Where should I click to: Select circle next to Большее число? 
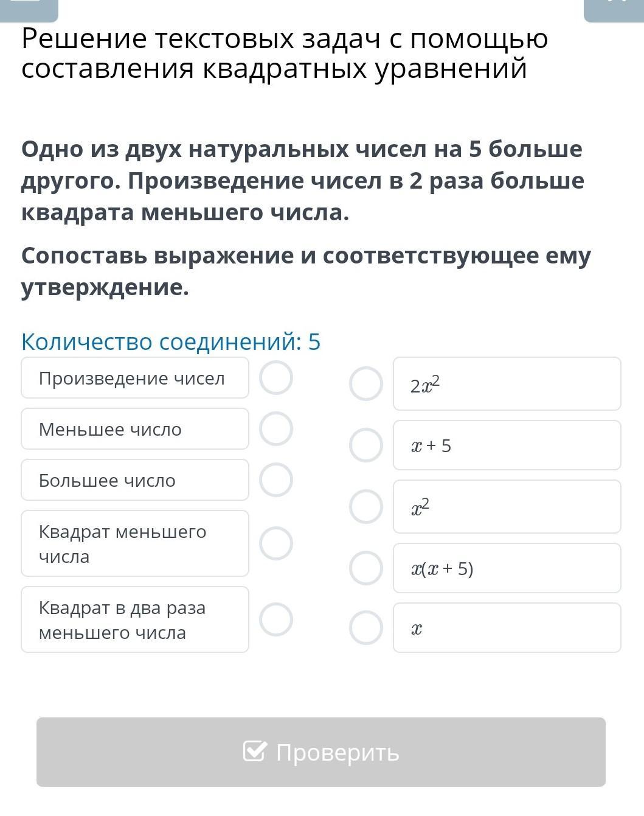[x=276, y=479]
